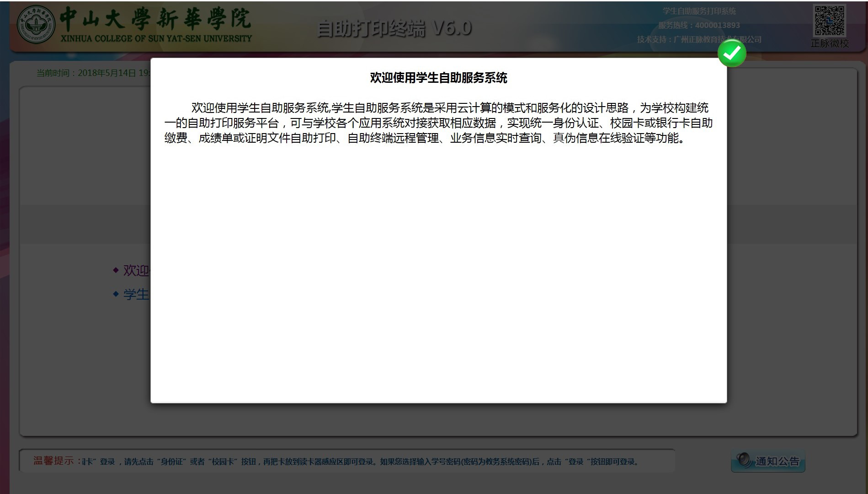Click the round university emblem logo
Image resolution: width=868 pixels, height=494 pixels.
(x=36, y=25)
